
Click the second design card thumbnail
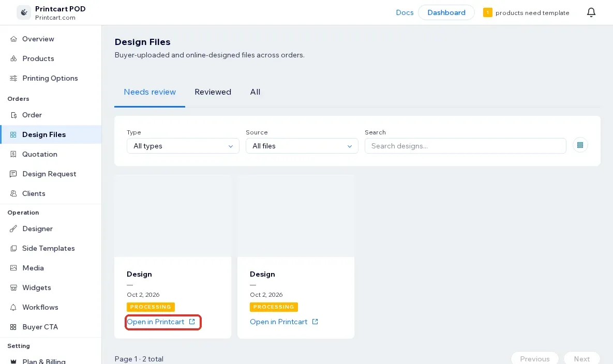[296, 216]
